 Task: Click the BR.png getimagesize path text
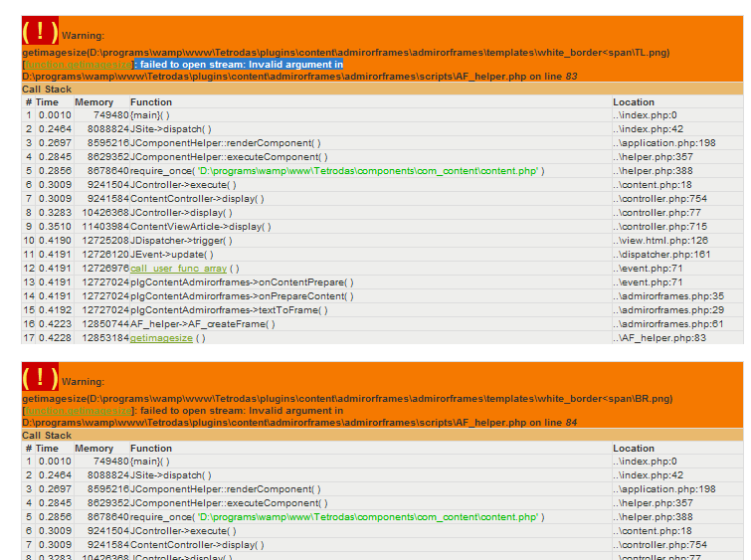[x=347, y=399]
